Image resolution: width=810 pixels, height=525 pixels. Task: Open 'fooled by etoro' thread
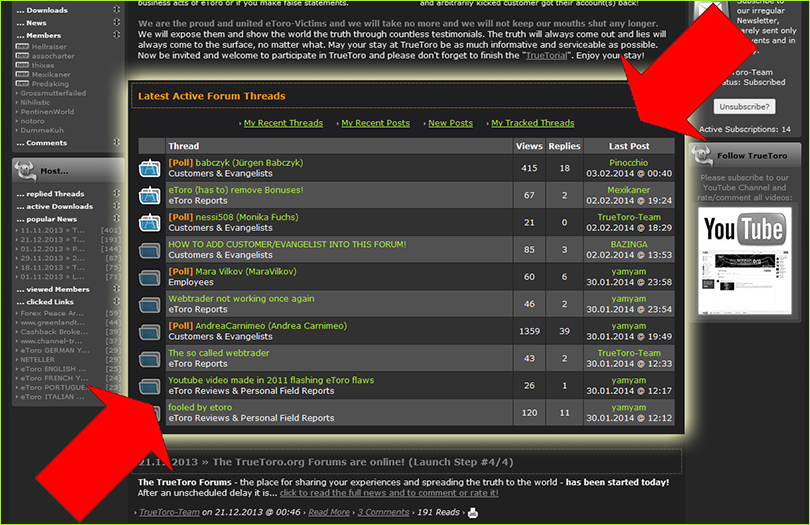pos(200,407)
